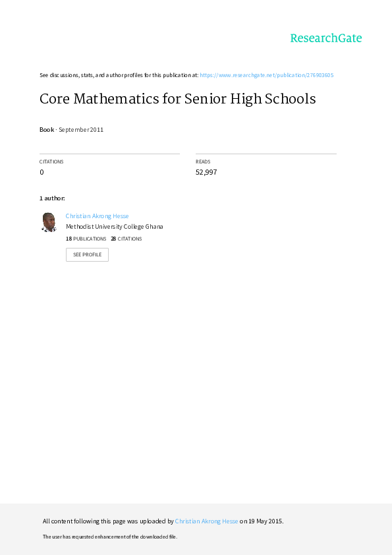Click the READS heading label
The width and height of the screenshot is (392, 555).
click(203, 161)
